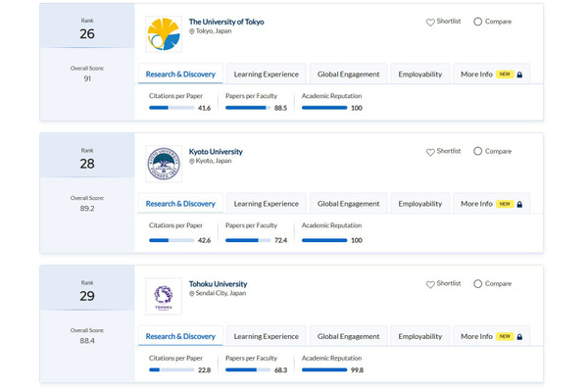
Task: Click lock icon on Tohoku's More Info tab
Action: click(x=519, y=337)
